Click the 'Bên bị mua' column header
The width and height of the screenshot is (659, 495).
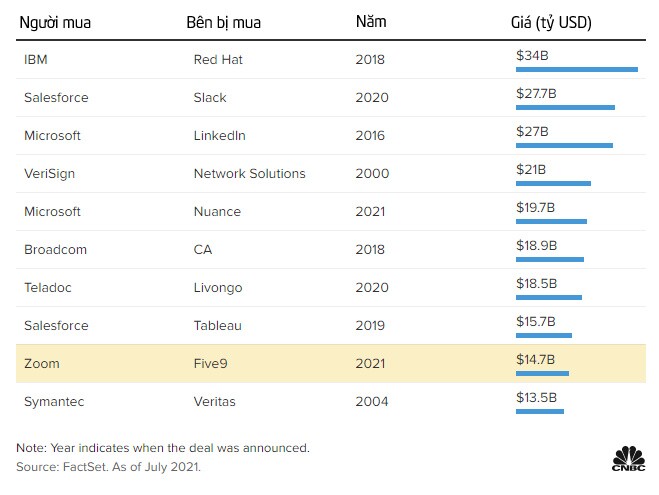[224, 23]
